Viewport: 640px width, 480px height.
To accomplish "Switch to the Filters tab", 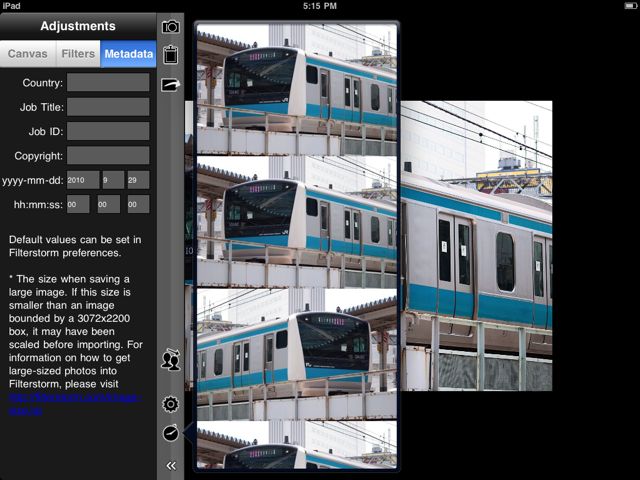I will click(x=78, y=53).
